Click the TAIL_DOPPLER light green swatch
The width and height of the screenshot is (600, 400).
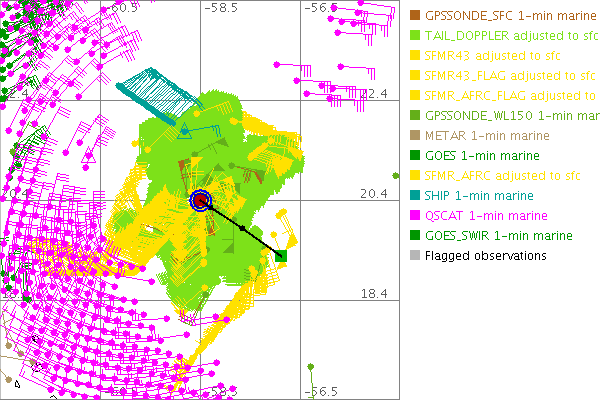click(416, 36)
